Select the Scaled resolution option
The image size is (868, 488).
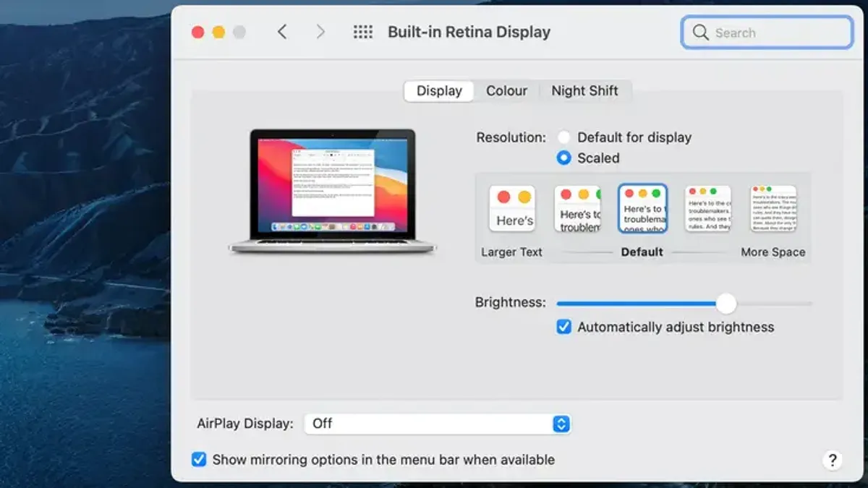[x=564, y=158]
